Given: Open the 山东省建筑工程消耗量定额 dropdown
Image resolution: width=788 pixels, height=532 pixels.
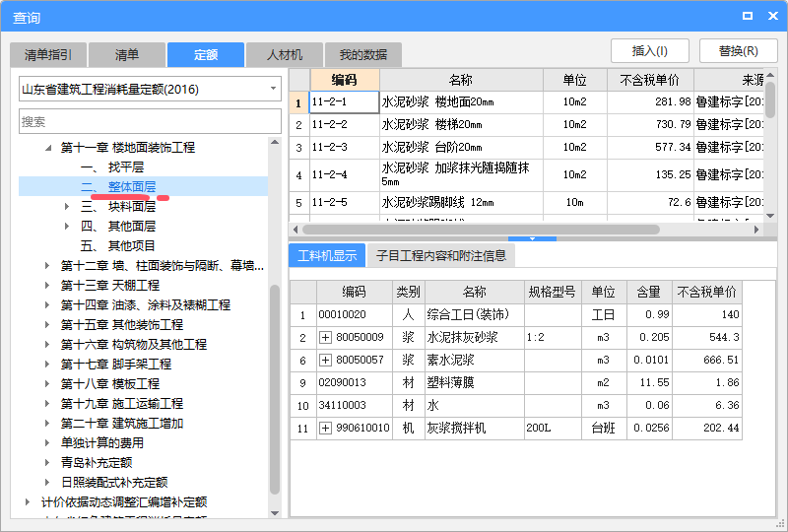Looking at the screenshot, I should pyautogui.click(x=273, y=89).
